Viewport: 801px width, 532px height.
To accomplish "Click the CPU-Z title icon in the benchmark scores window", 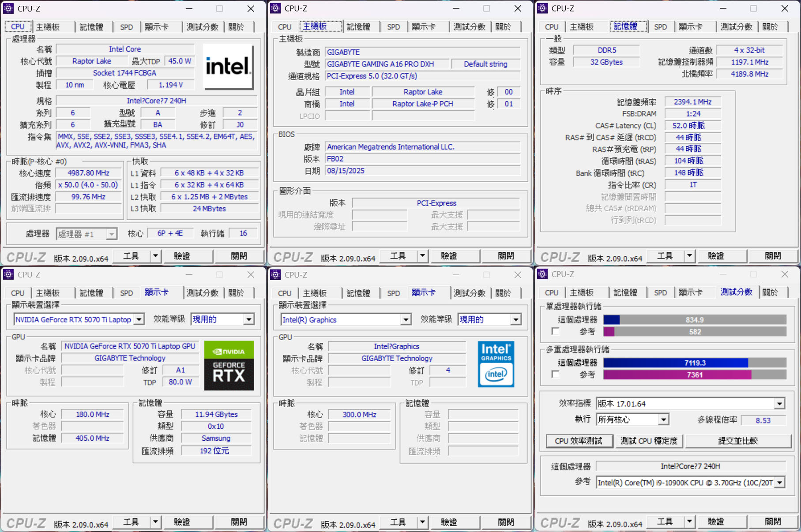I will point(542,274).
